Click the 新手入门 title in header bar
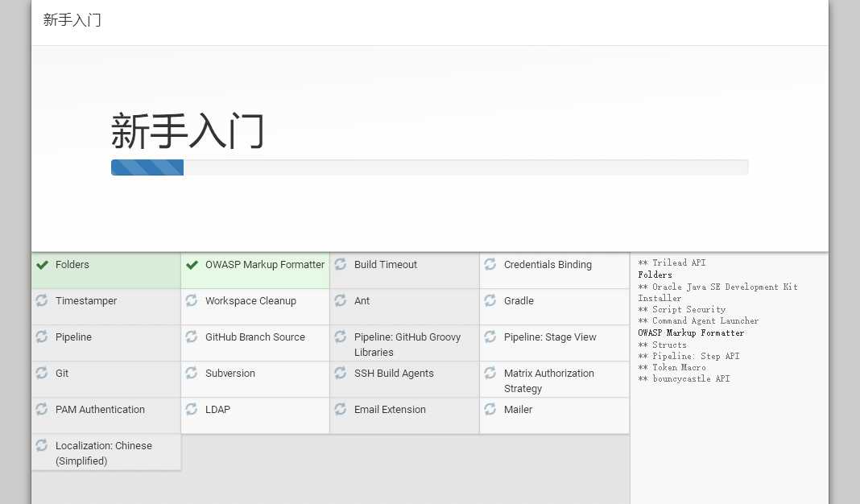The image size is (860, 504). 72,20
